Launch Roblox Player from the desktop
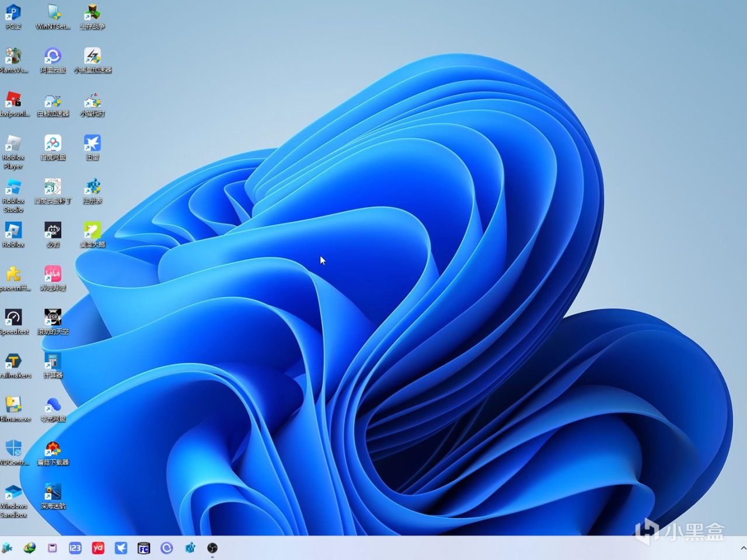This screenshot has width=747, height=560. (x=13, y=152)
